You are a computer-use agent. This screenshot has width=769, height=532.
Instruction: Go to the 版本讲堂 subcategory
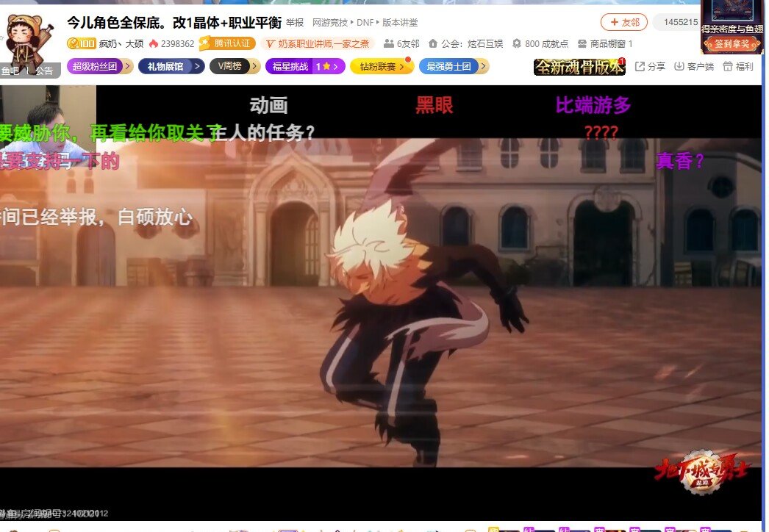400,23
